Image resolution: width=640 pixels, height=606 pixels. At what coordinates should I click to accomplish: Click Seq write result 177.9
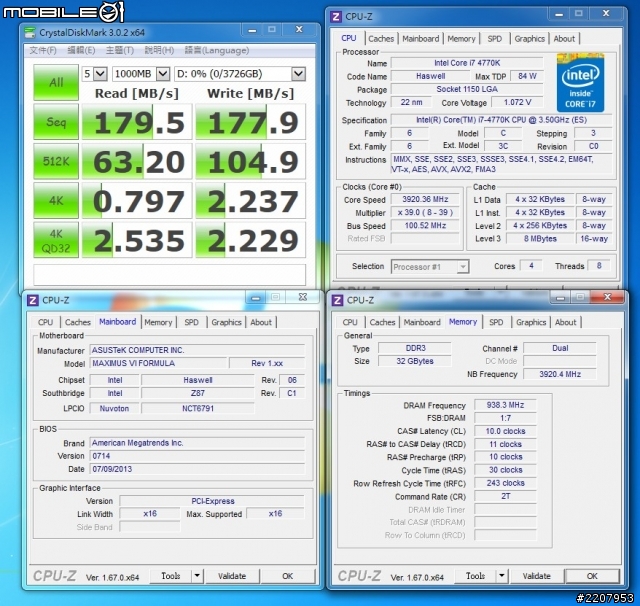(x=250, y=122)
